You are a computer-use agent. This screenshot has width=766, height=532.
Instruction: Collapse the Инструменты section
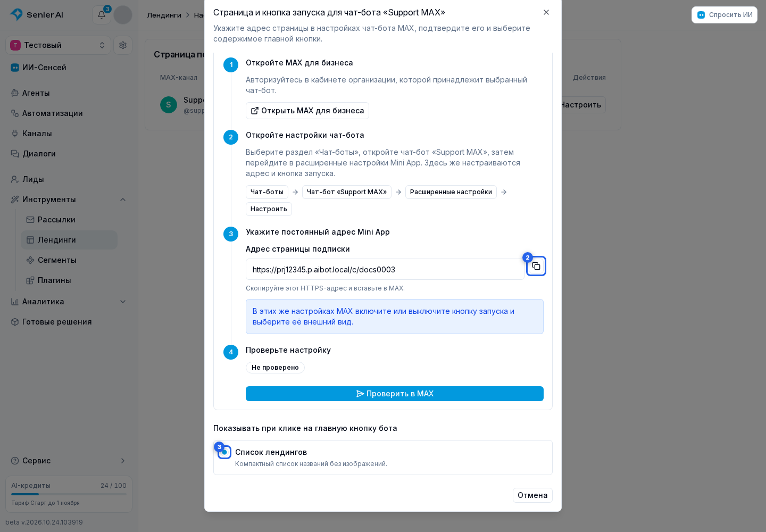pyautogui.click(x=69, y=199)
